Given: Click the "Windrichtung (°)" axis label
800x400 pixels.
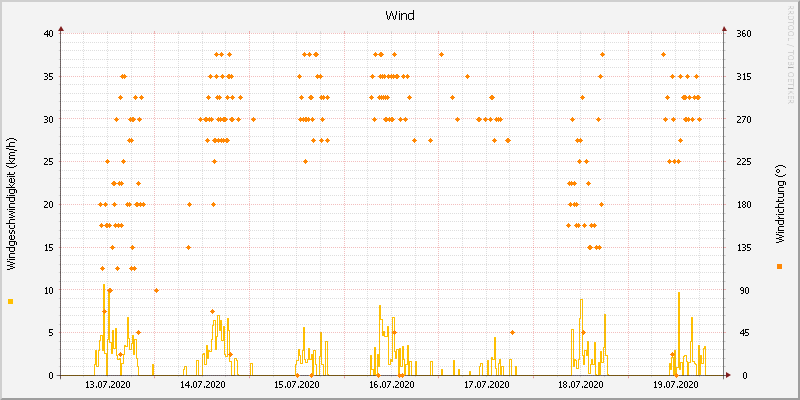Looking at the screenshot, I should pyautogui.click(x=780, y=205).
